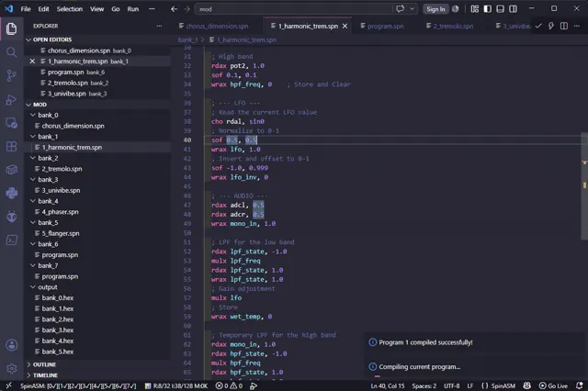The width and height of the screenshot is (588, 391).
Task: Open editor More Actions ellipsis
Action: click(577, 26)
